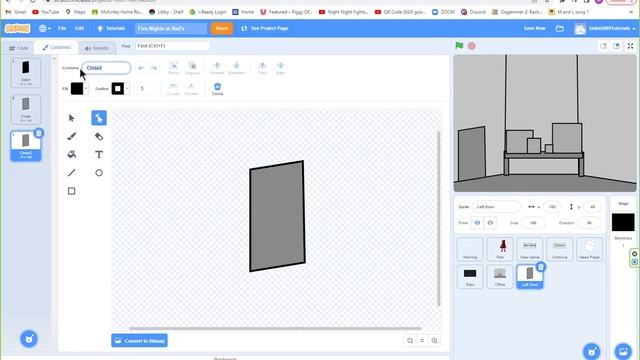Click Save Now
Screen dimensions: 640x360
534,28
